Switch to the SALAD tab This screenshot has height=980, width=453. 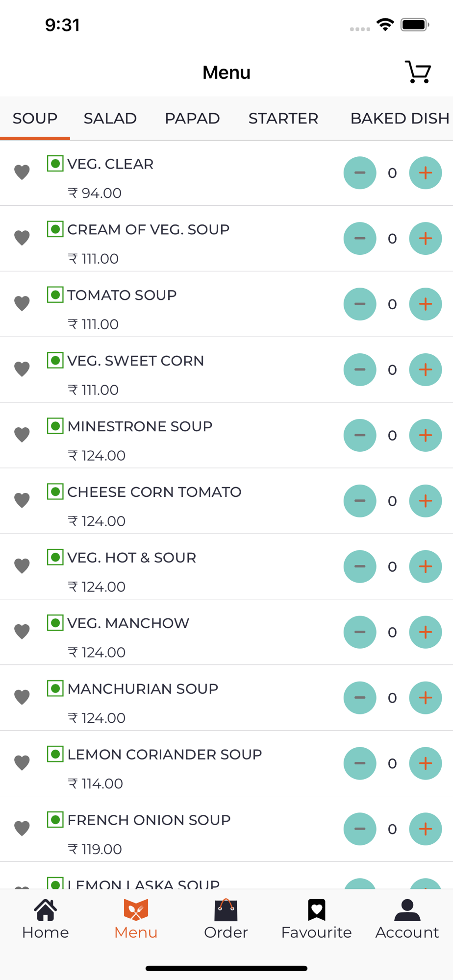[x=110, y=119]
